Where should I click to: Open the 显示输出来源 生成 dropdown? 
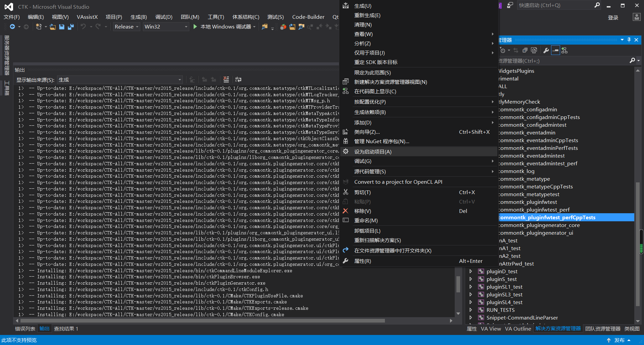tap(120, 80)
